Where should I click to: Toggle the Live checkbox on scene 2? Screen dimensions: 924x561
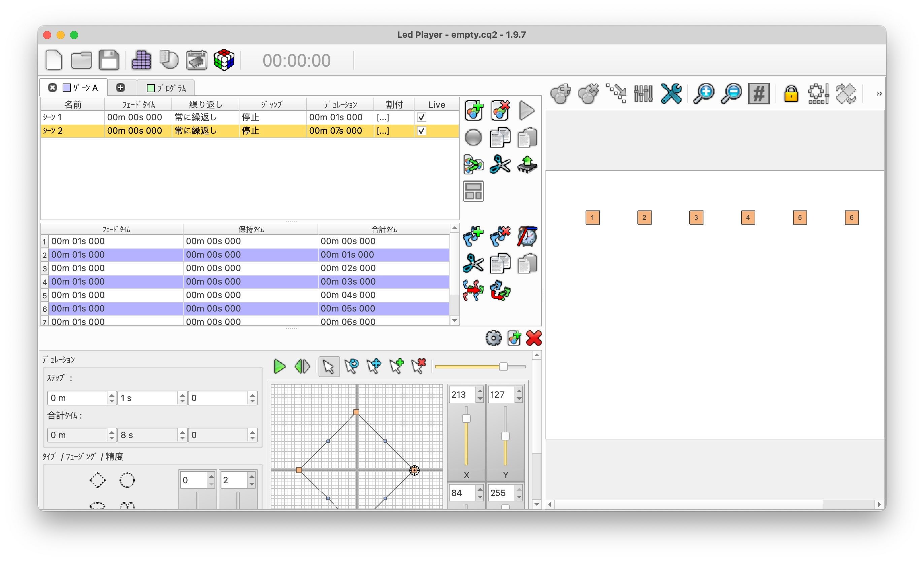tap(422, 131)
